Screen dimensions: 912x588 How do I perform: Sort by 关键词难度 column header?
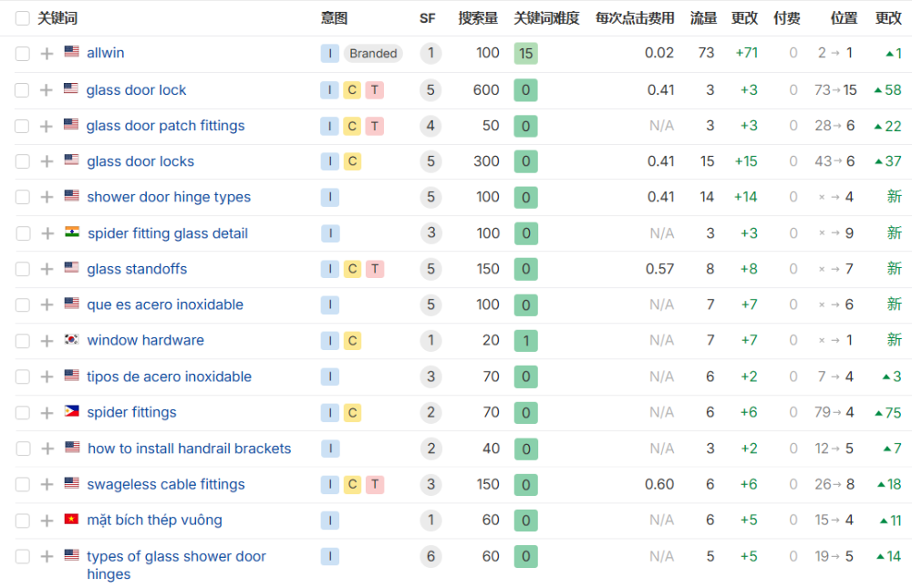coord(546,18)
